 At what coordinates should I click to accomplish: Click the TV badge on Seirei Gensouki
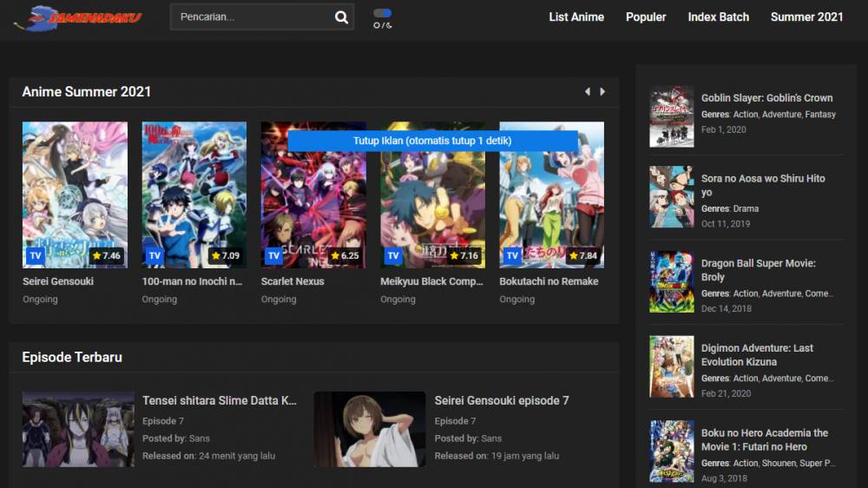36,256
